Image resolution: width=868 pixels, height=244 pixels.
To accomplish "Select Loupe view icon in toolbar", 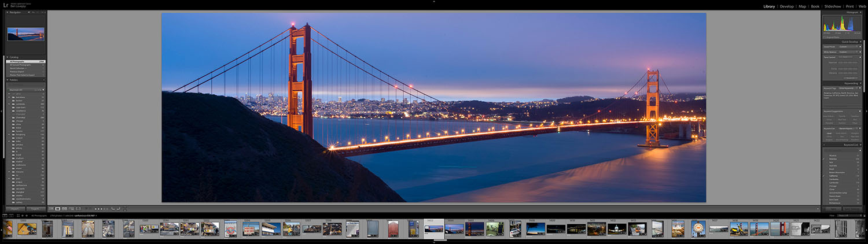I will pos(57,209).
